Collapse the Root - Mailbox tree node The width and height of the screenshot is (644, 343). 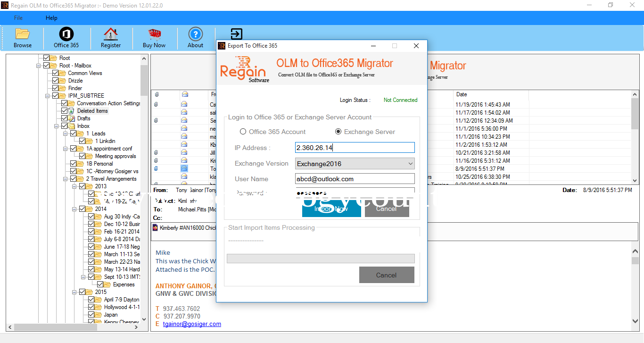point(39,66)
